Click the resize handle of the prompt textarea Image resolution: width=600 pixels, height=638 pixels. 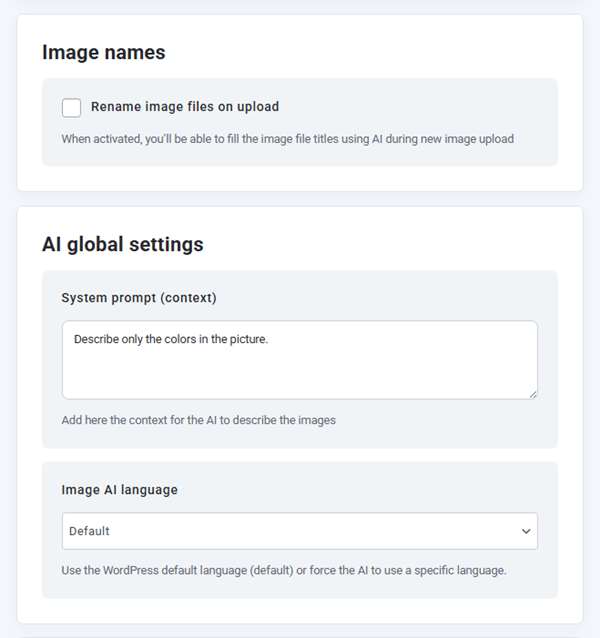pos(532,394)
